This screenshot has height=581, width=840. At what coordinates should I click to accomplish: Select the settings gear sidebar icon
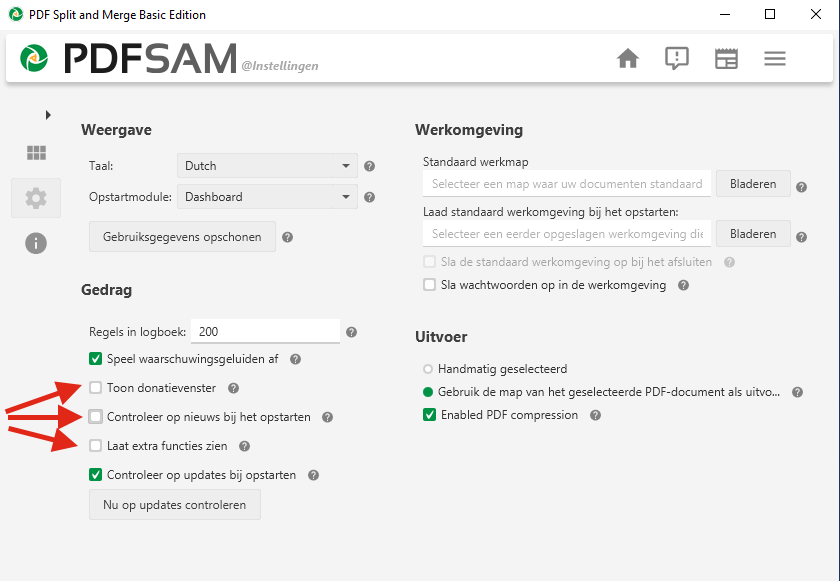point(36,198)
